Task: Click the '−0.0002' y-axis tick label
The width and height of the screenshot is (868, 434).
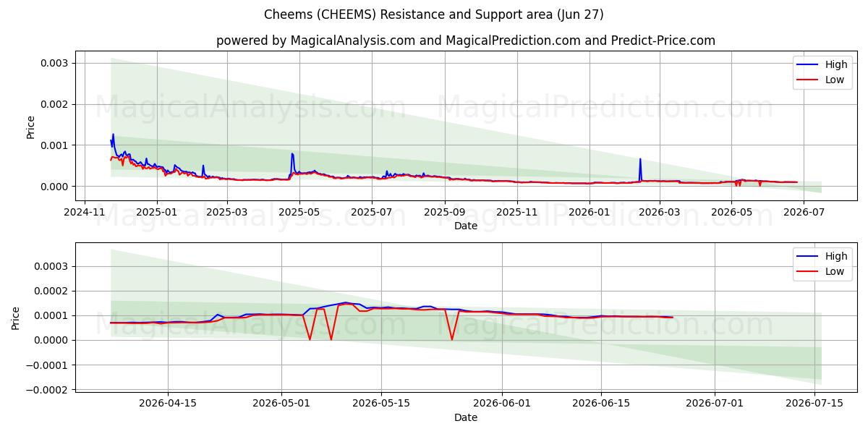Action: pyautogui.click(x=48, y=390)
